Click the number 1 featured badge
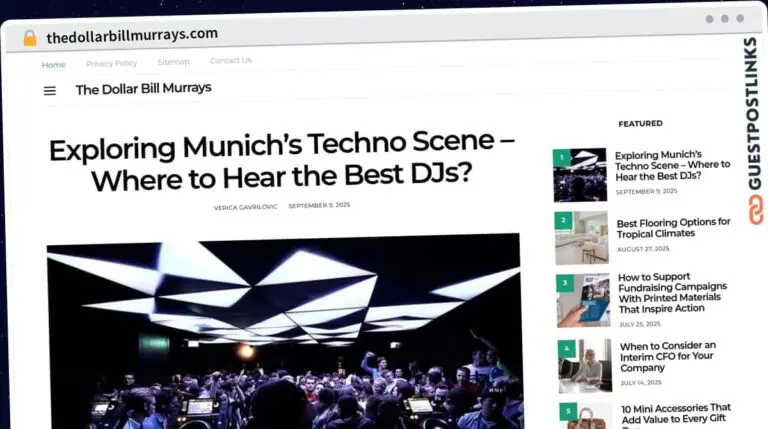 click(x=562, y=157)
